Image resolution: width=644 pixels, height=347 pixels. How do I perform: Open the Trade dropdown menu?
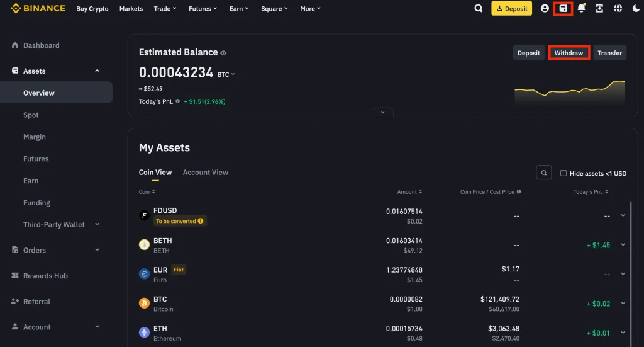coord(165,9)
